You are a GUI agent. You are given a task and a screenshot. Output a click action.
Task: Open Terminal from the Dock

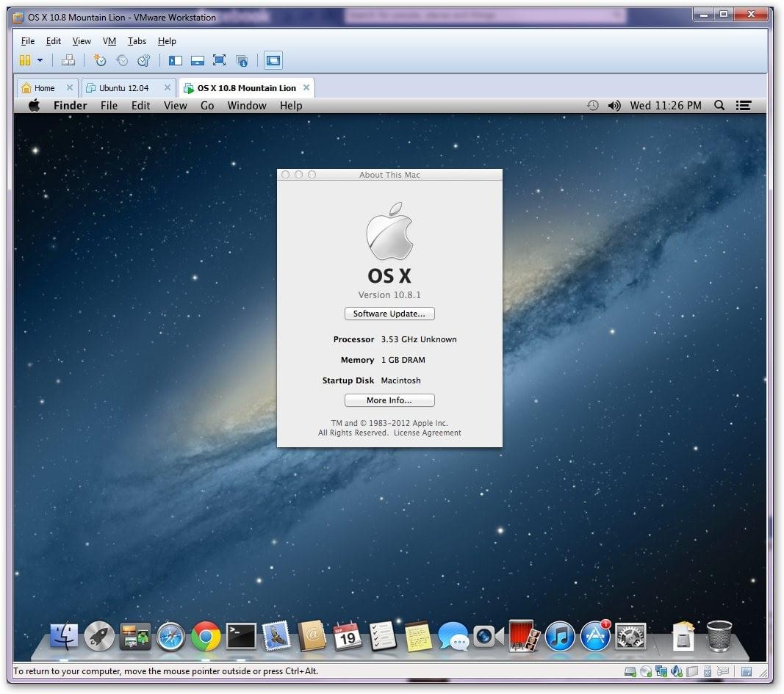(x=241, y=636)
